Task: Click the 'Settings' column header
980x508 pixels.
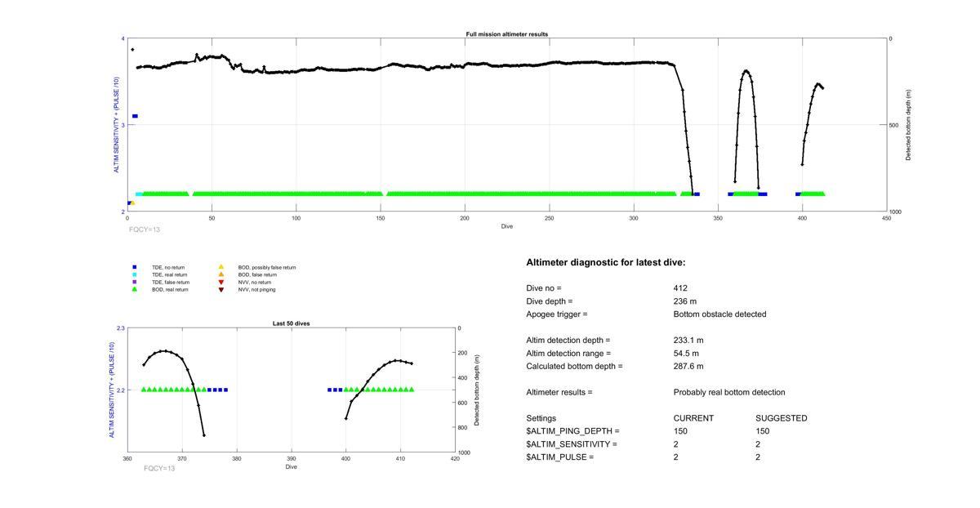Action: (540, 418)
